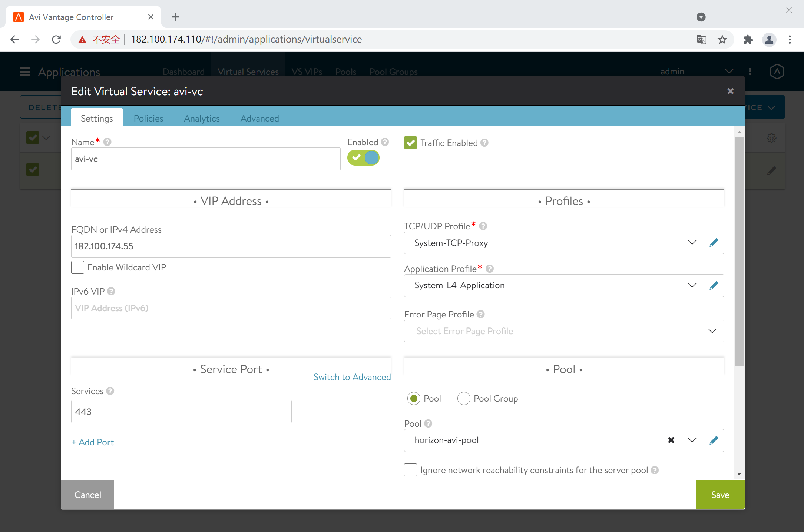Expand the System-L4-Application dropdown

tap(692, 285)
